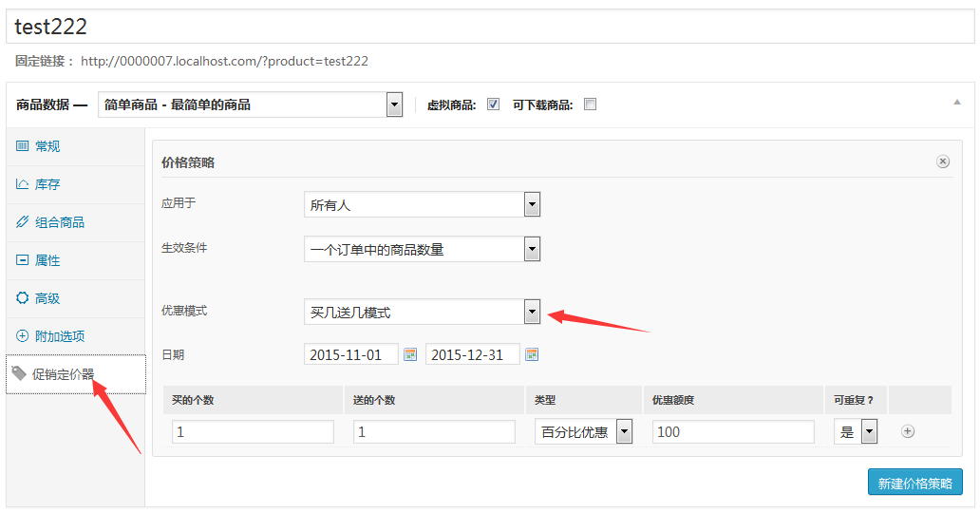Click the 买的个数 input field
The image size is (980, 513).
click(254, 431)
